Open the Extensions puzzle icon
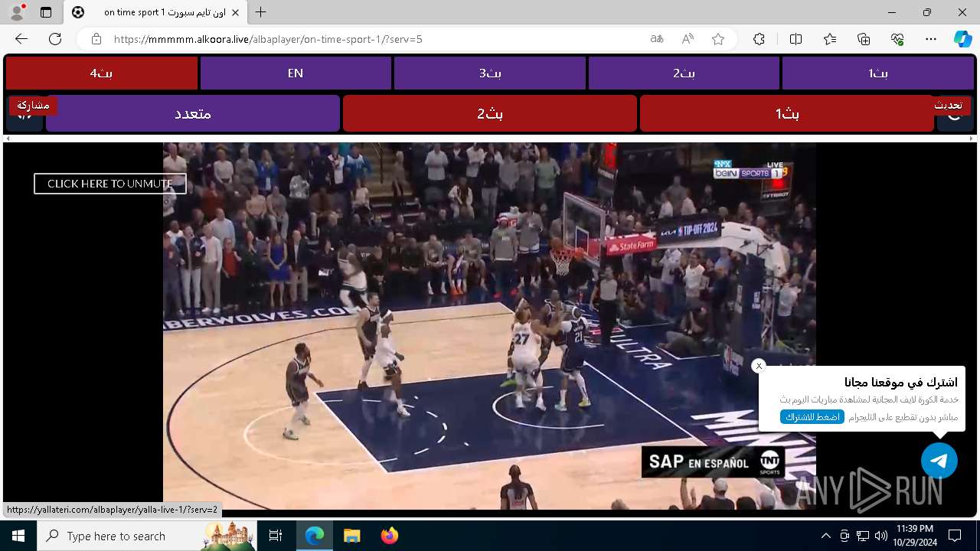Screen dimensions: 980x551 point(759,39)
